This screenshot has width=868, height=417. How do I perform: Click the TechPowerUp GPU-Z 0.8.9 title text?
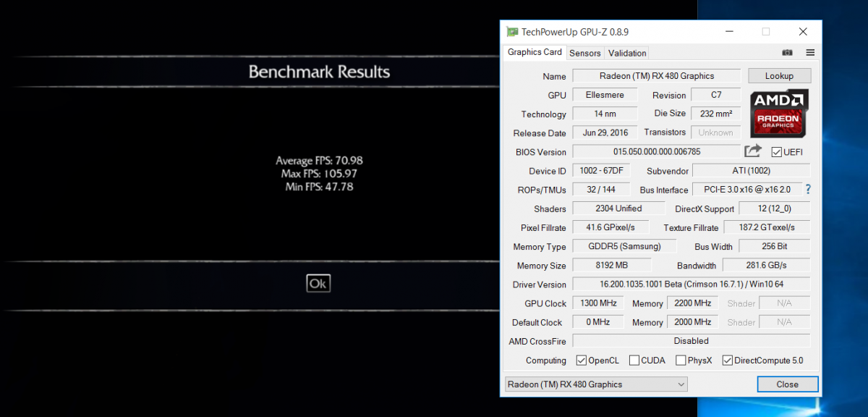576,32
